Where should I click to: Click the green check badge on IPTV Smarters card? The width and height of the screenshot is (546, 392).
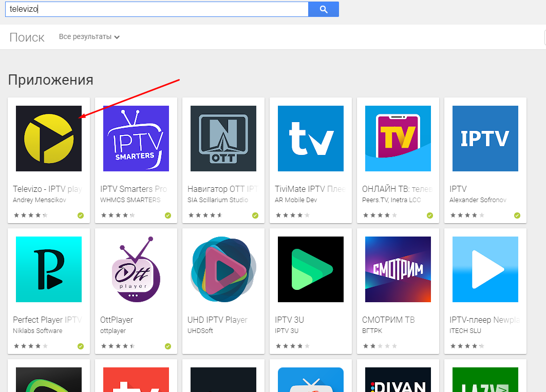pyautogui.click(x=168, y=215)
